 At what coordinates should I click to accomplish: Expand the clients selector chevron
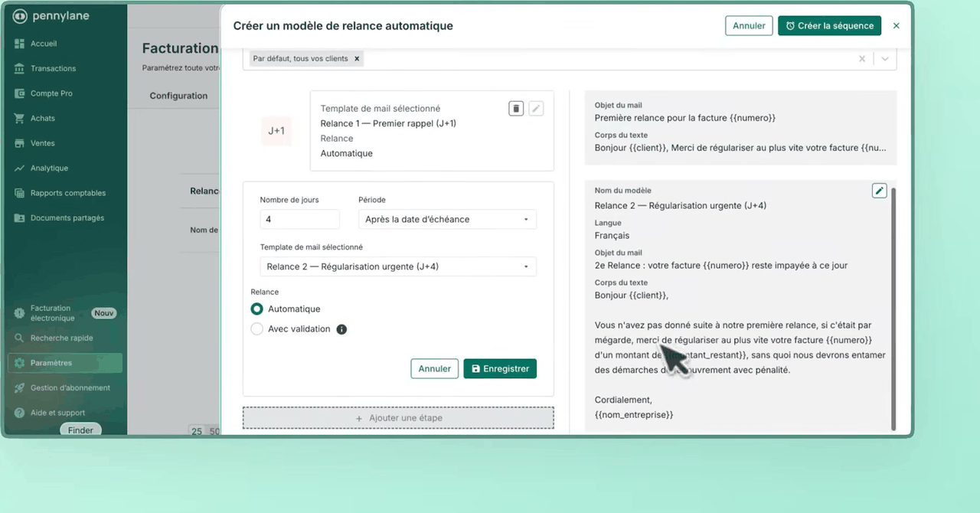(885, 58)
